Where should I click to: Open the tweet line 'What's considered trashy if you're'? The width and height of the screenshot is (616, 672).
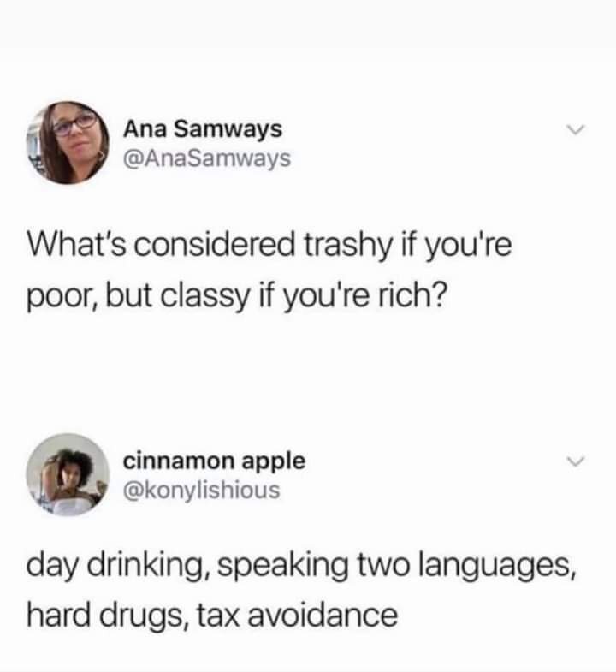pyautogui.click(x=269, y=246)
